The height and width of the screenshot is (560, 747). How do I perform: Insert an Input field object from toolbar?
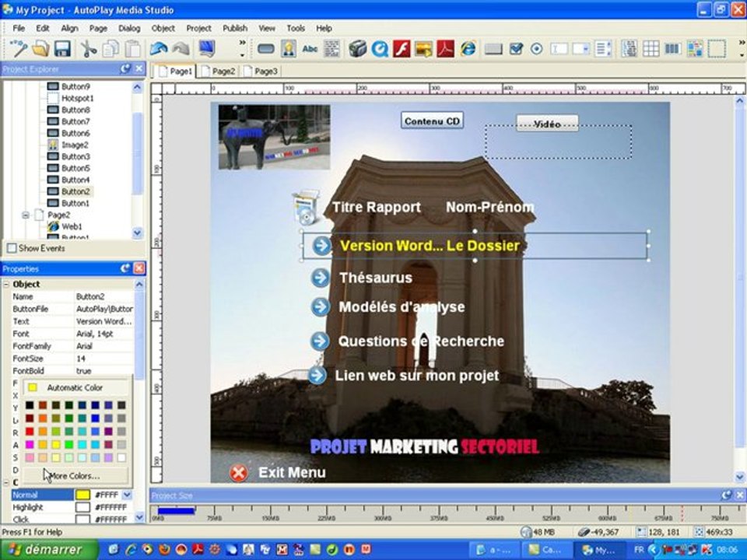click(x=559, y=48)
